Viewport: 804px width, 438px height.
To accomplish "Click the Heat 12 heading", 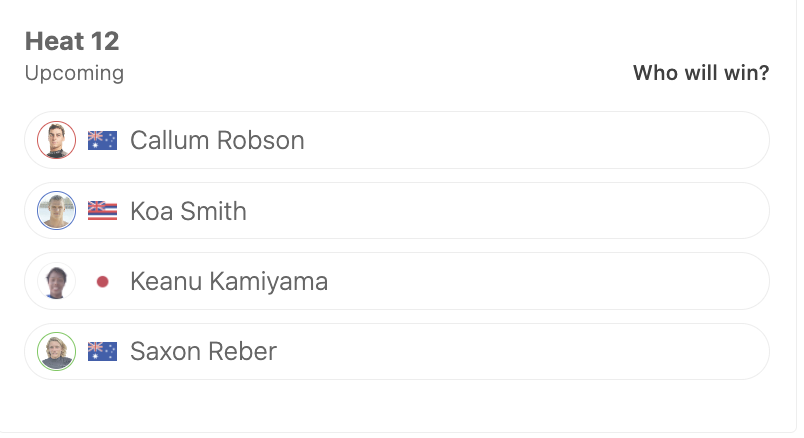I will point(72,41).
